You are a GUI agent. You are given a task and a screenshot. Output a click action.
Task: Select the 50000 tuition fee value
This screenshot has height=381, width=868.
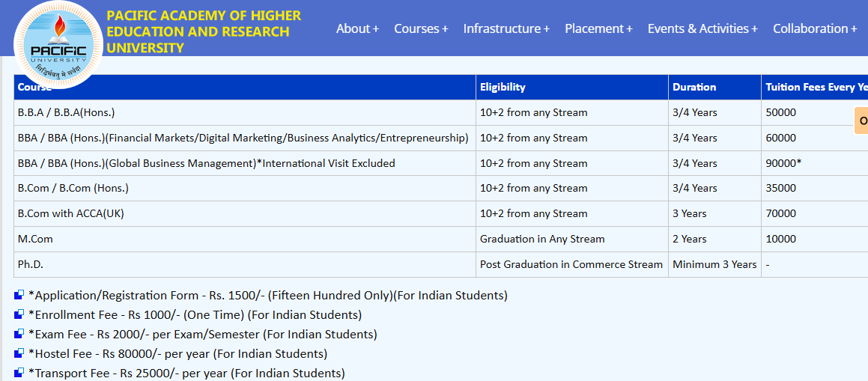point(780,113)
